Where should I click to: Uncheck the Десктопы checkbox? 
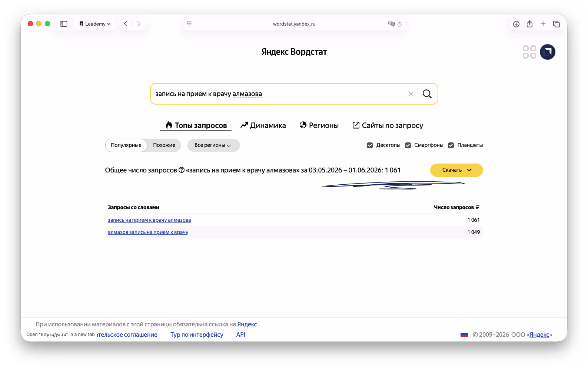tap(370, 145)
